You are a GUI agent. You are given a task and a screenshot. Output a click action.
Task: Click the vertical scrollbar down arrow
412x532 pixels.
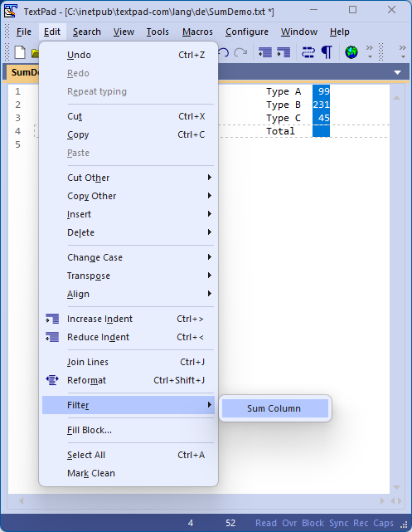(397, 487)
